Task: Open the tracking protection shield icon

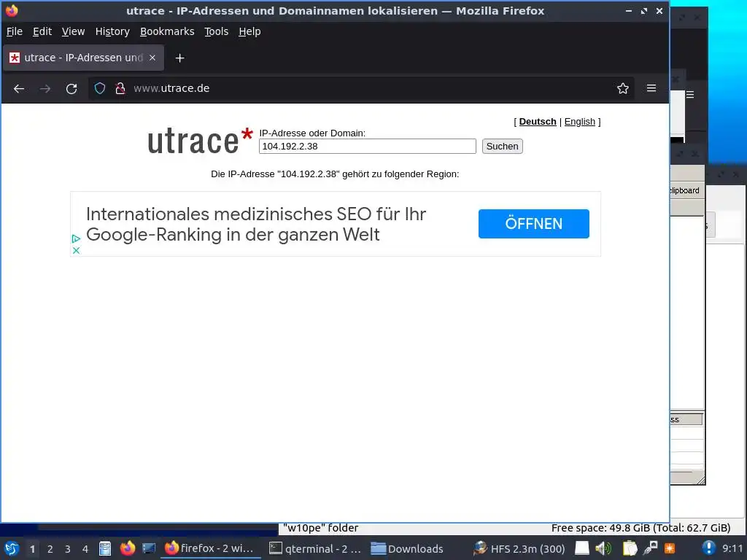Action: 99,88
